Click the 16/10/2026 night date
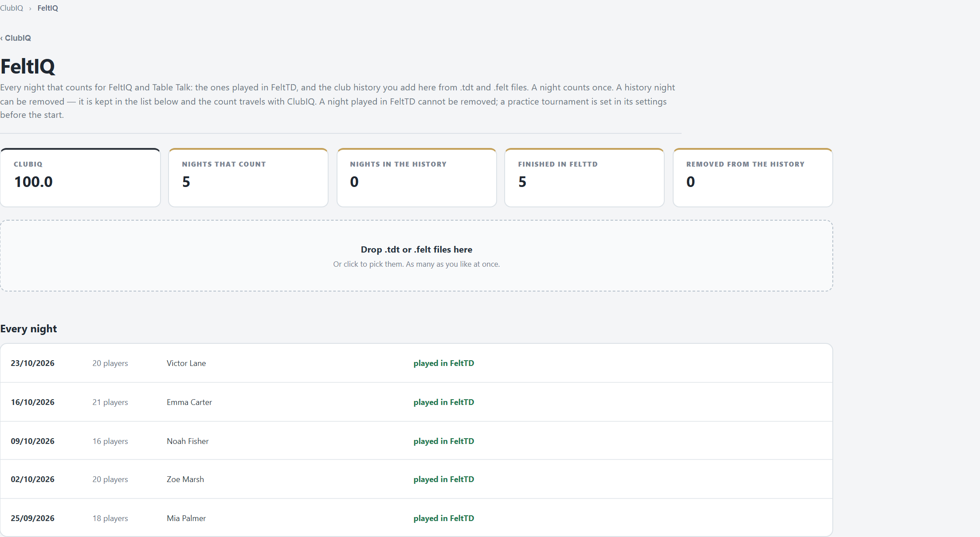The width and height of the screenshot is (980, 537). coord(33,402)
